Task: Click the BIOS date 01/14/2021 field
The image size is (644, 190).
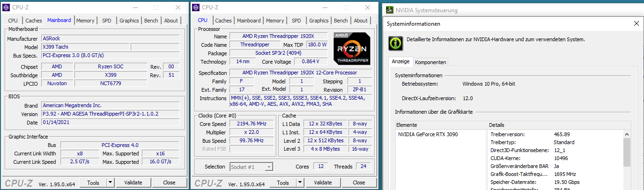Action: click(x=110, y=123)
